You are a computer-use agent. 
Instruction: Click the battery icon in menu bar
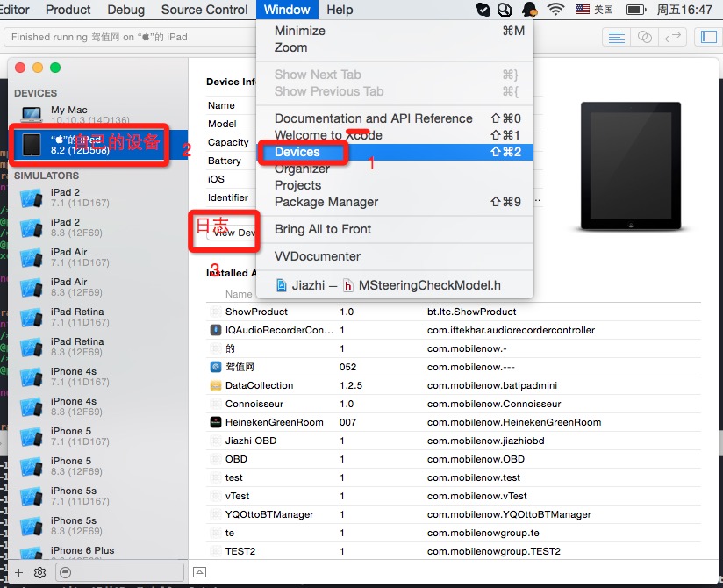636,10
